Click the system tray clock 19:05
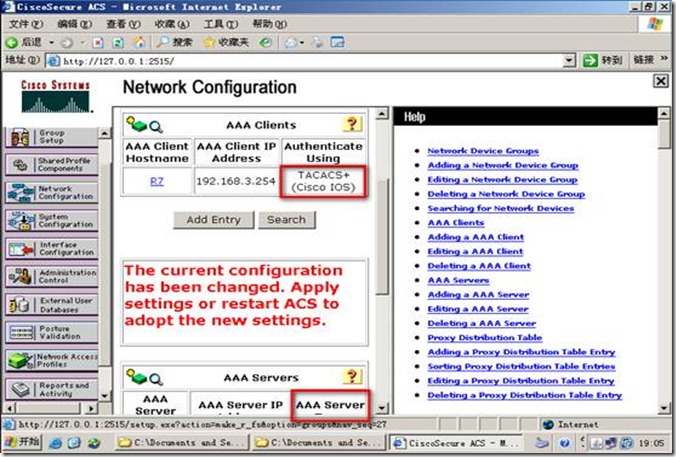The height and width of the screenshot is (457, 676). click(x=651, y=443)
